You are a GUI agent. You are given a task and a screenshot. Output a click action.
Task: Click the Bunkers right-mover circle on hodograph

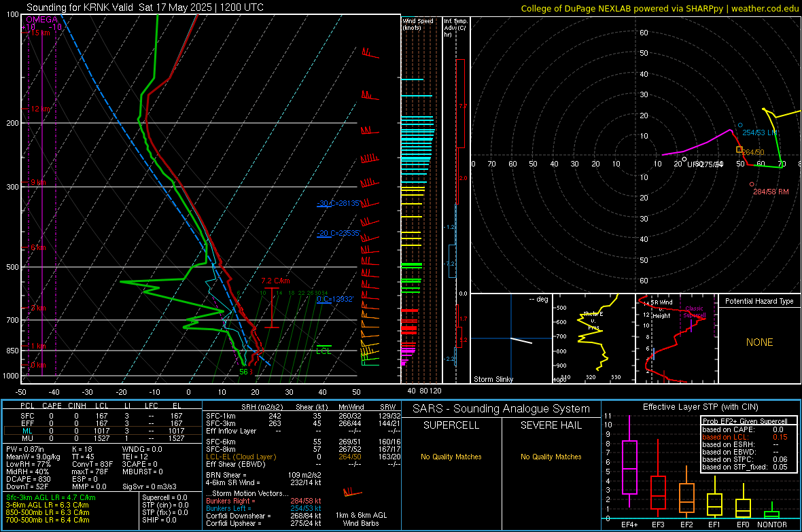(752, 184)
